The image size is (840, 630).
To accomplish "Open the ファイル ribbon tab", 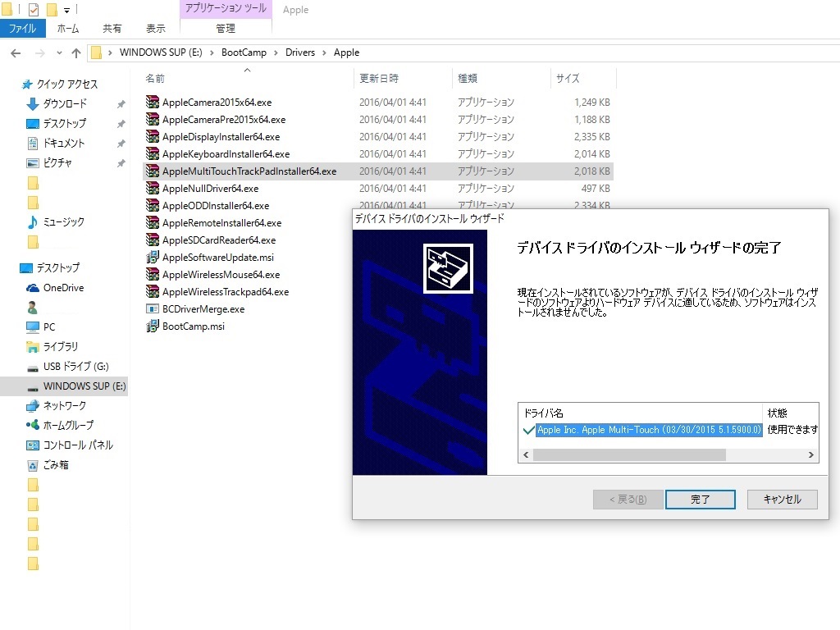I will tap(22, 29).
